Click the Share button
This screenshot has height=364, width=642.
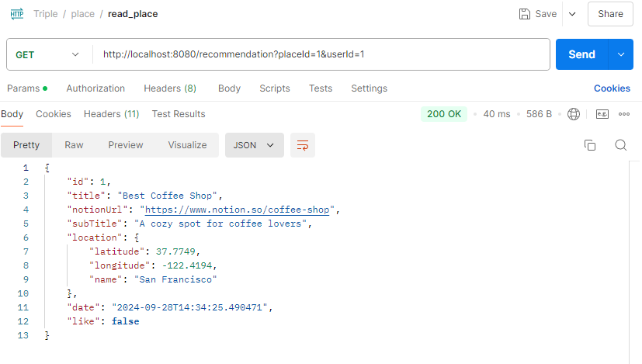610,14
